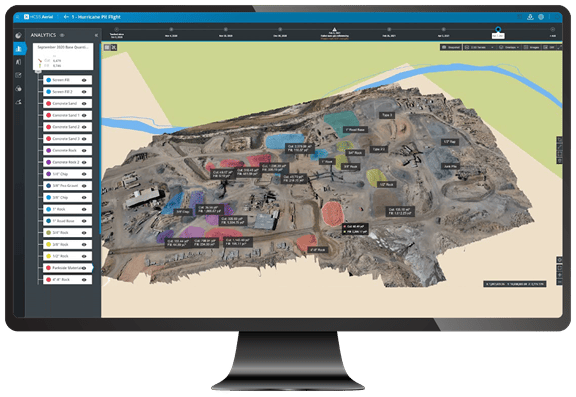Image resolution: width=576 pixels, height=397 pixels.
Task: Select the second timeline flight marker
Action: pyautogui.click(x=171, y=29)
